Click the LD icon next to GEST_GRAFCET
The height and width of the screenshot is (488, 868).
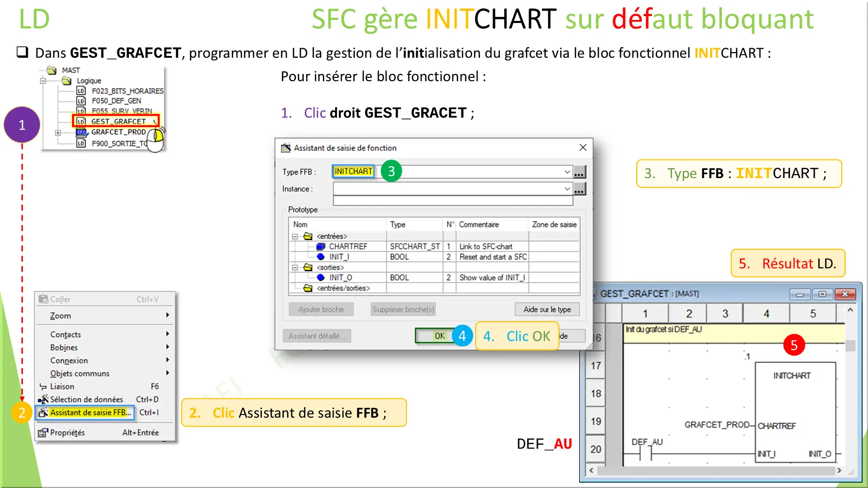[81, 121]
